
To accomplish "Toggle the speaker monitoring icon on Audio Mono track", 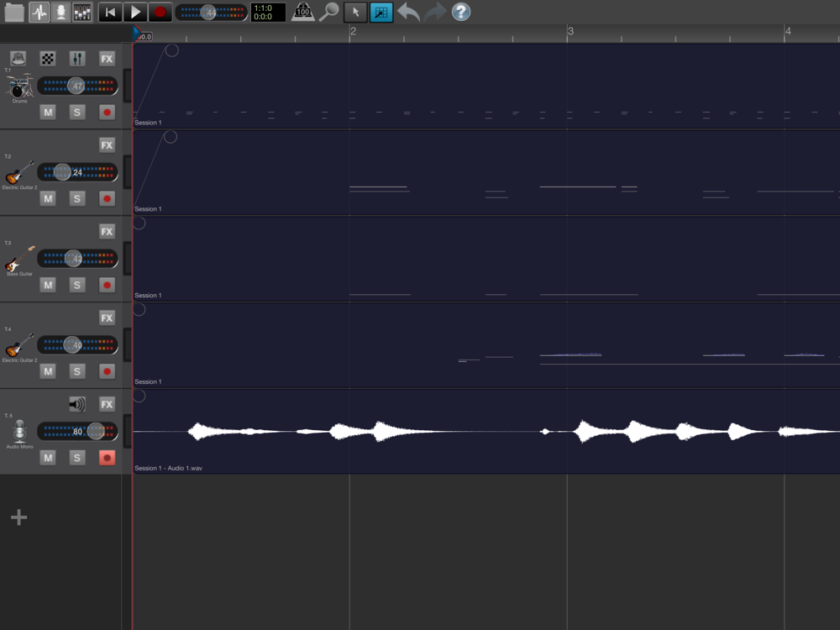I will 77,404.
